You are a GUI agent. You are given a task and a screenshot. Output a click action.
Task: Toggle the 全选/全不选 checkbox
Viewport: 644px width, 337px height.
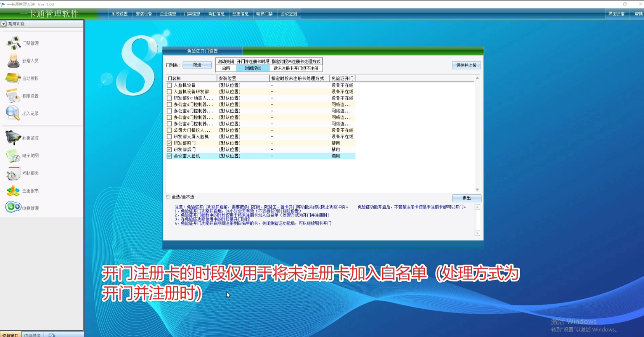[168, 197]
